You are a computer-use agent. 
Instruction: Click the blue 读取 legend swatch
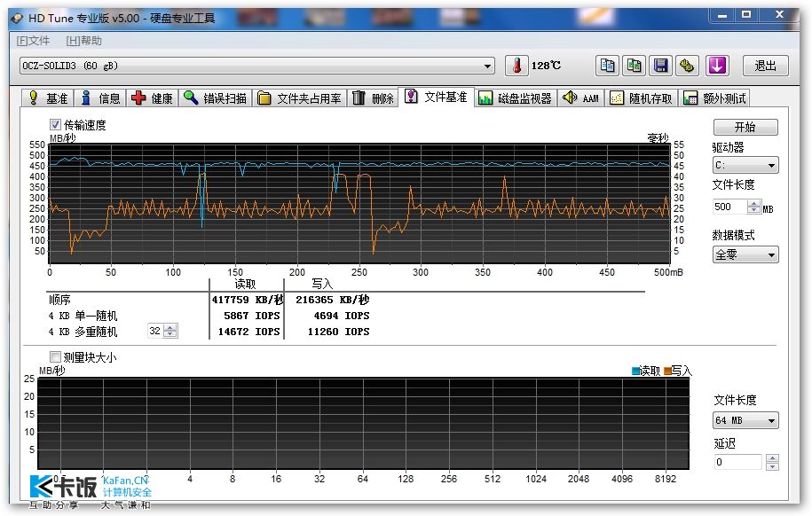pos(635,371)
